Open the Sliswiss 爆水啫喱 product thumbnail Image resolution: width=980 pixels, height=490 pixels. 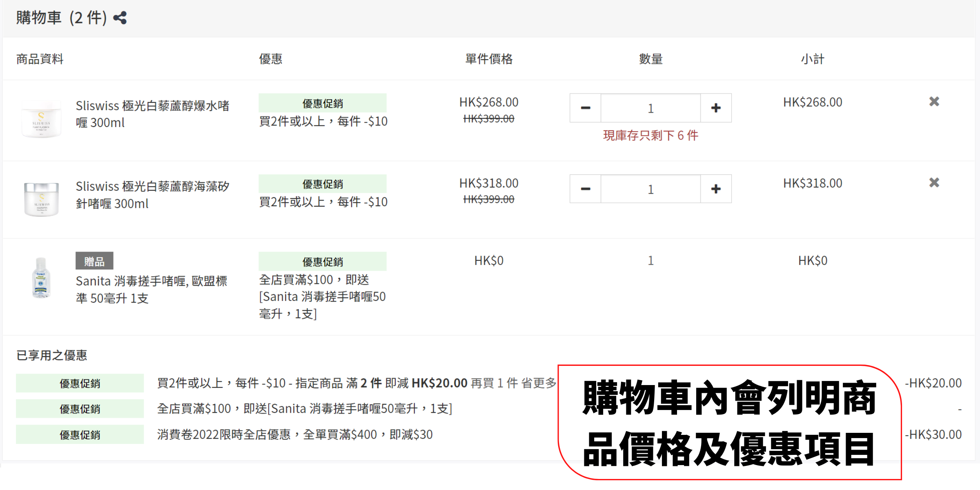(41, 119)
